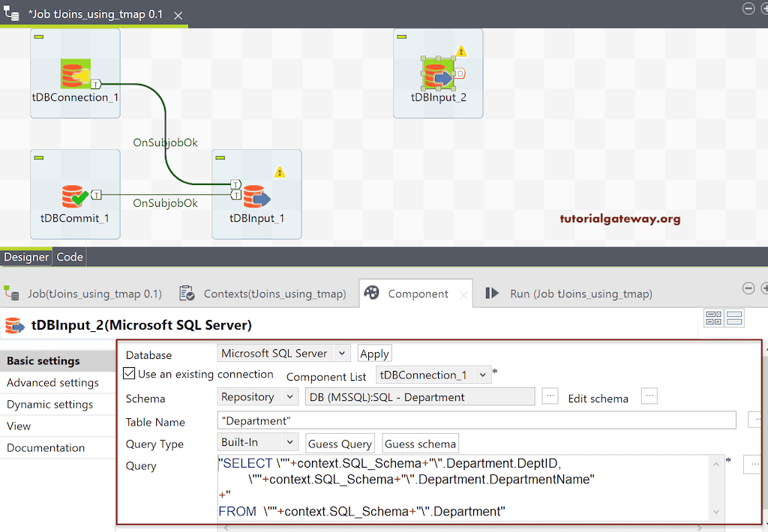Viewport: 768px width, 532px height.
Task: Click the Table Name input field
Action: 476,420
